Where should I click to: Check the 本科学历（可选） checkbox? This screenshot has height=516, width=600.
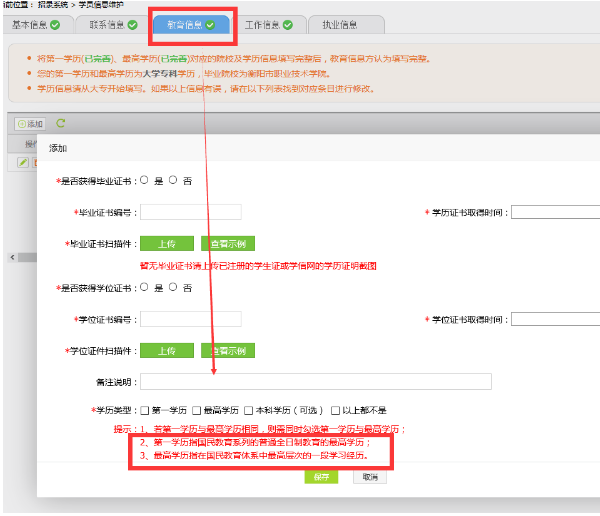tap(248, 410)
